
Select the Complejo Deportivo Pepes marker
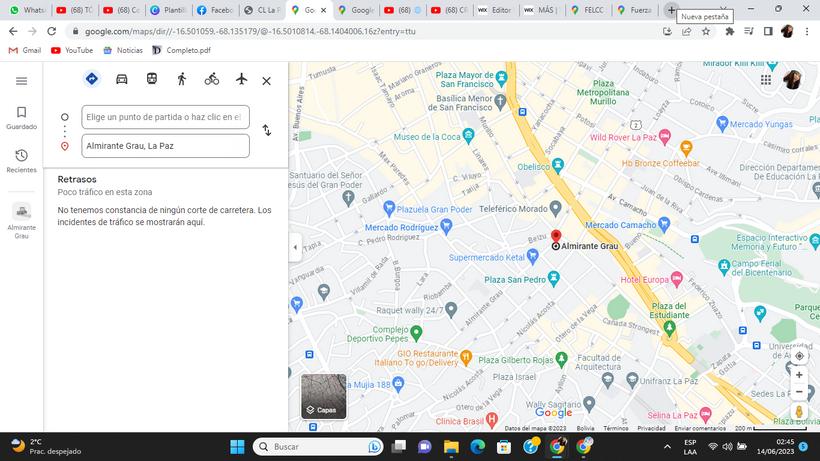click(416, 332)
